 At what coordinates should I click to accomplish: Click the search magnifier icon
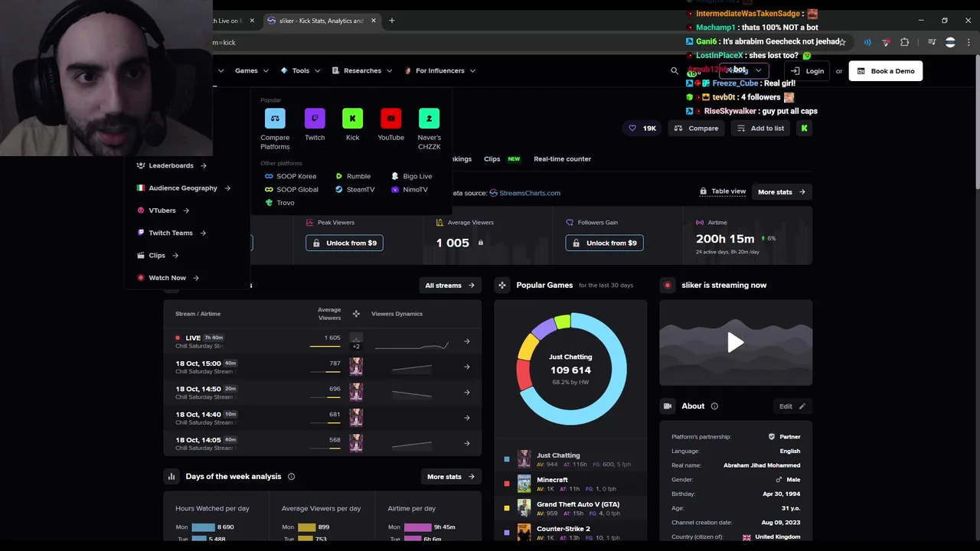[675, 70]
